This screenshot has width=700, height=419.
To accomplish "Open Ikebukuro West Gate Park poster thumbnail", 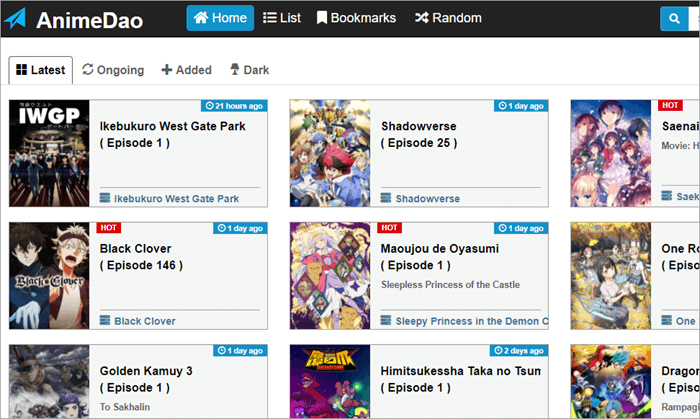I will click(x=49, y=153).
